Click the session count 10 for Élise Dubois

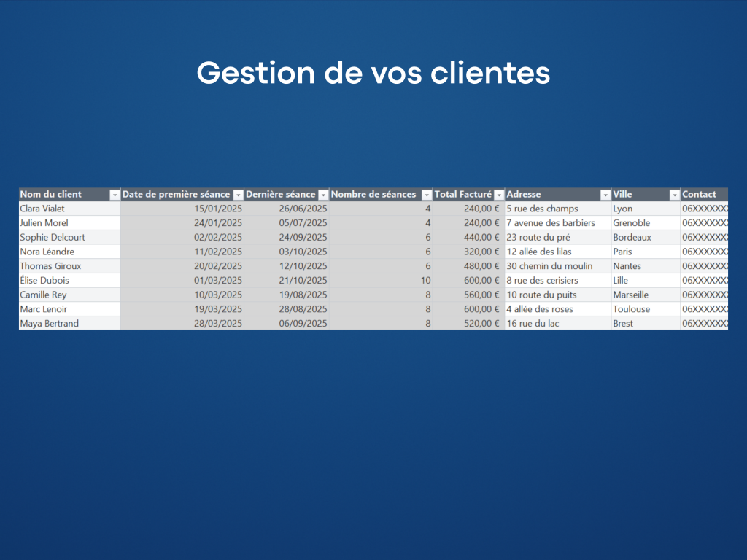pos(425,281)
